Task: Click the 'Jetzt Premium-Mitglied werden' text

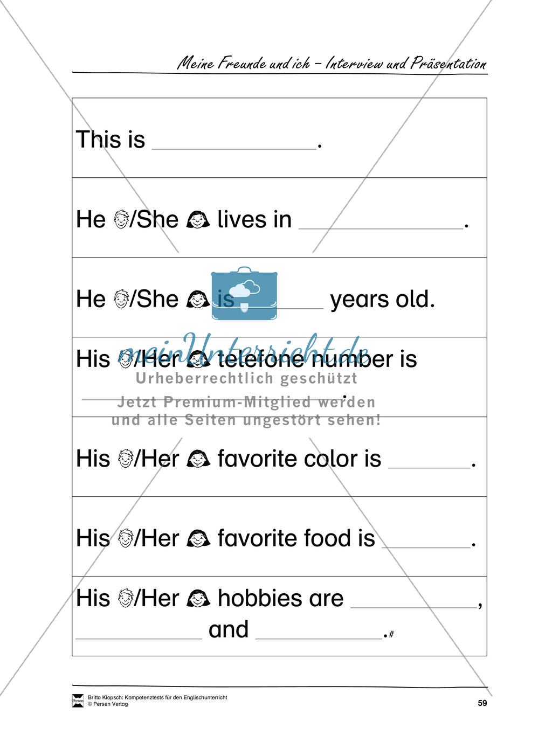Action: pyautogui.click(x=246, y=402)
